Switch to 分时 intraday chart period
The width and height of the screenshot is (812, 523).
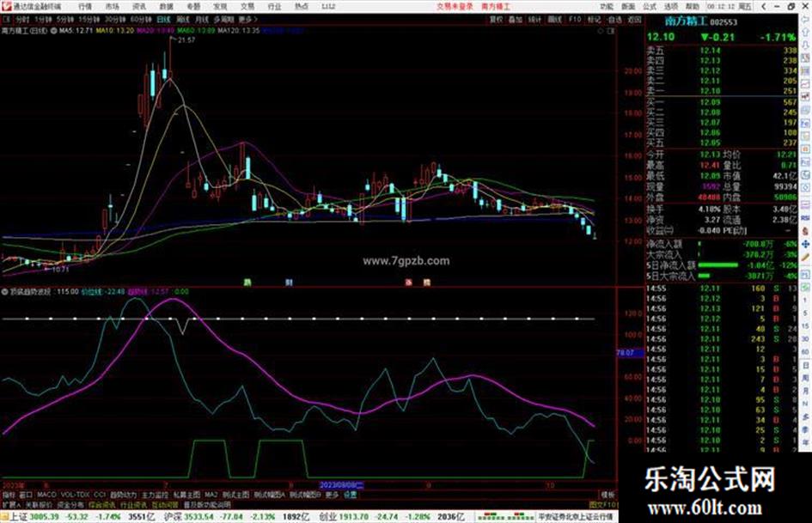[21, 19]
